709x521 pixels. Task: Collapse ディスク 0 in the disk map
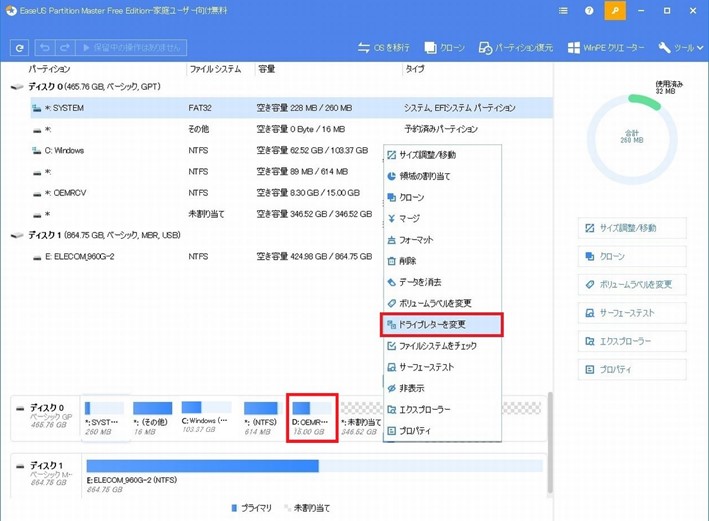20,408
